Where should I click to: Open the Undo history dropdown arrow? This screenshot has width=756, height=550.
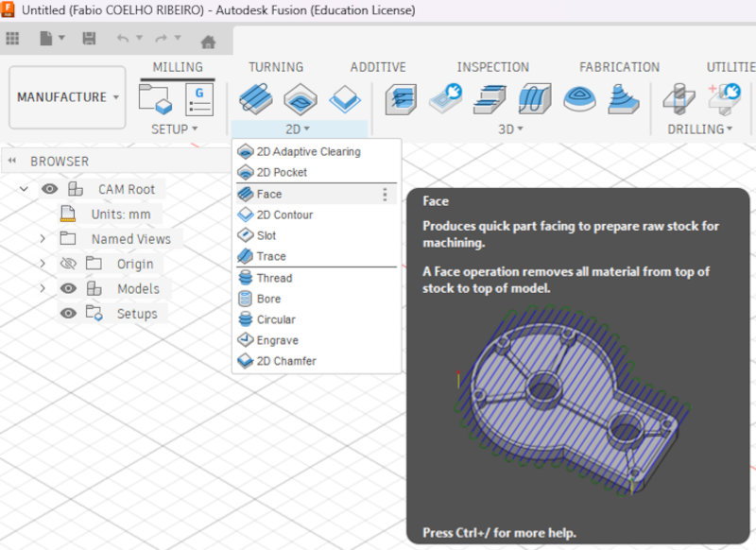pos(139,37)
